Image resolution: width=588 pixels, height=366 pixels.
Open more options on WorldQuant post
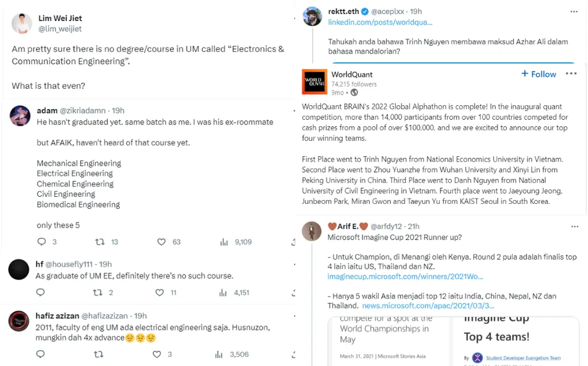(x=571, y=73)
